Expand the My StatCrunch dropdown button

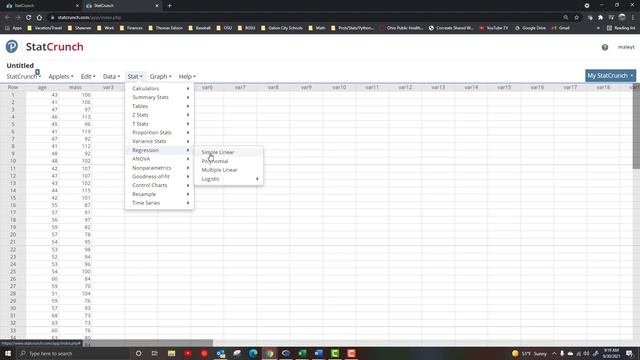point(610,76)
